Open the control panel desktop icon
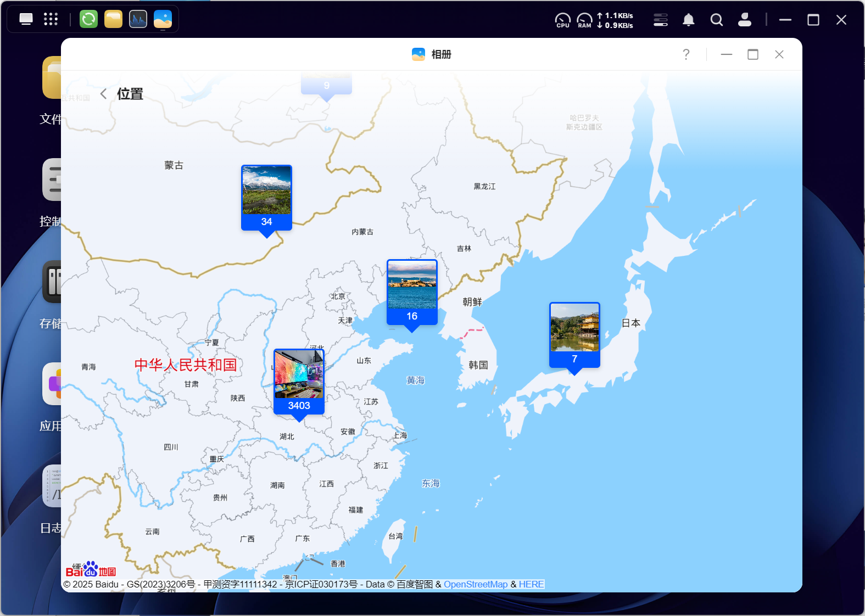This screenshot has width=865, height=616. 52,180
